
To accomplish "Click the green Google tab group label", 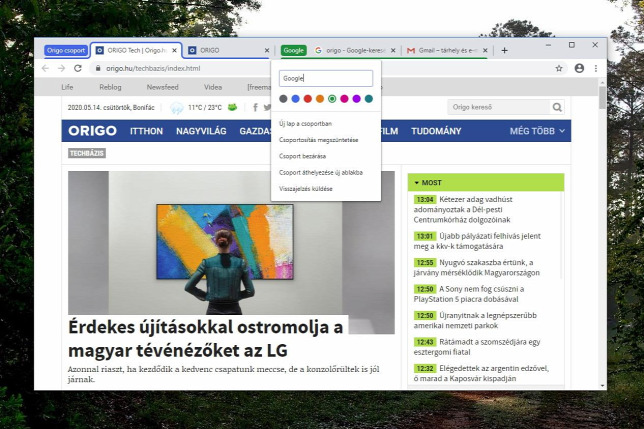I will coord(294,50).
